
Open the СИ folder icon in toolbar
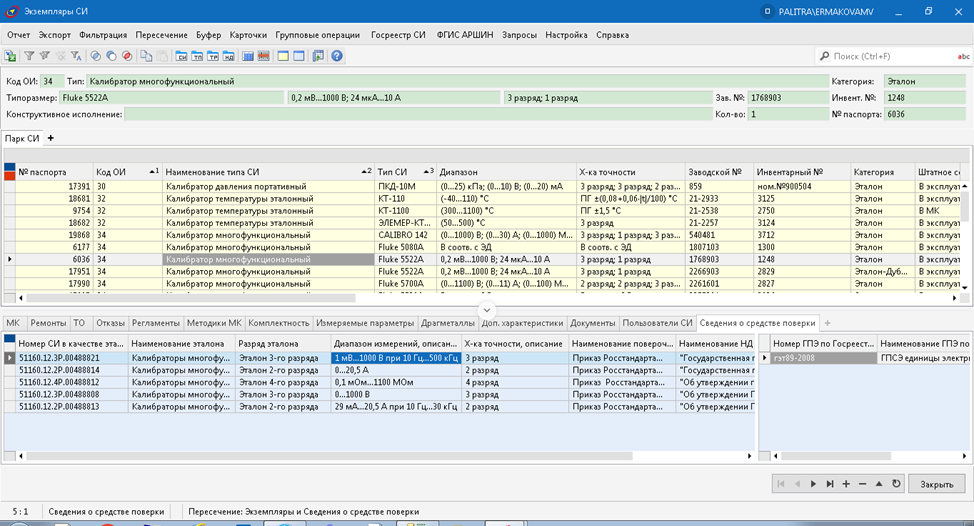point(181,56)
